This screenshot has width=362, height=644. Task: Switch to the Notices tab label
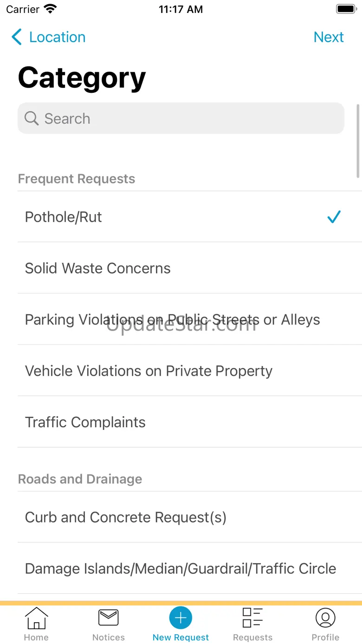109,637
